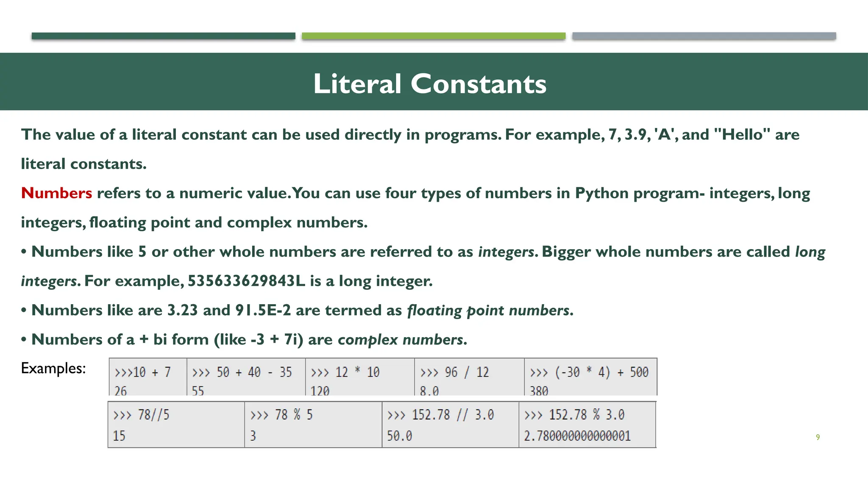Click the result '380'
868x488 pixels.
click(539, 391)
